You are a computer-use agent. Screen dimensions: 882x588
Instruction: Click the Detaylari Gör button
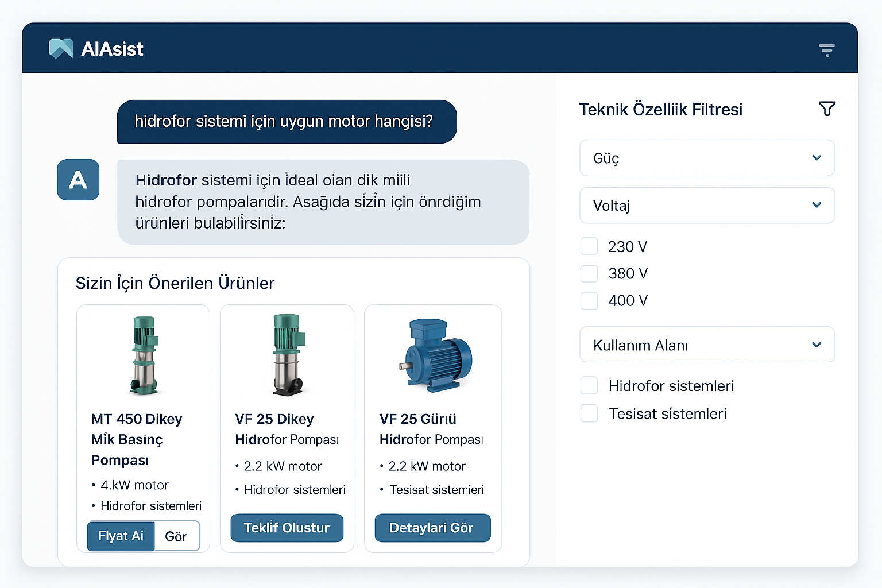pyautogui.click(x=432, y=528)
